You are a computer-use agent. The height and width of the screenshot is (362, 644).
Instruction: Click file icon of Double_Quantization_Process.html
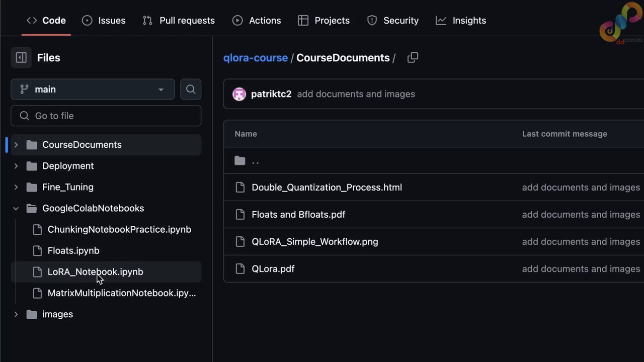pos(240,188)
